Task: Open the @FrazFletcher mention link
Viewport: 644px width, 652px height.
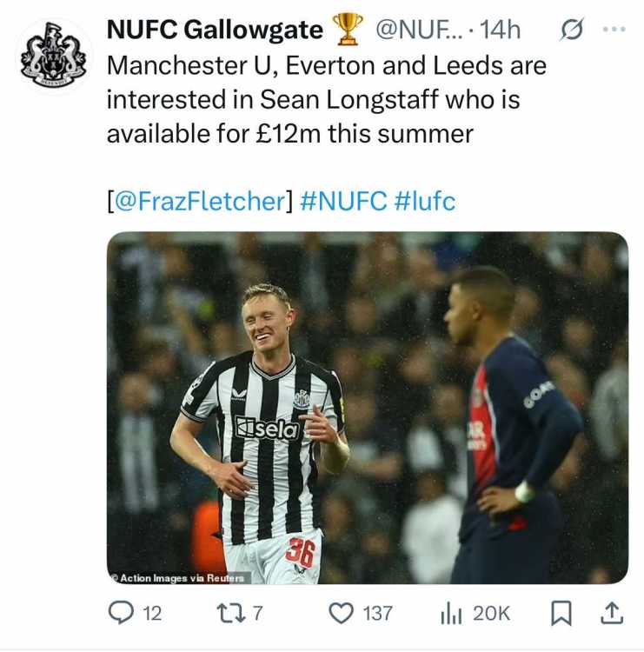Action: coord(200,201)
